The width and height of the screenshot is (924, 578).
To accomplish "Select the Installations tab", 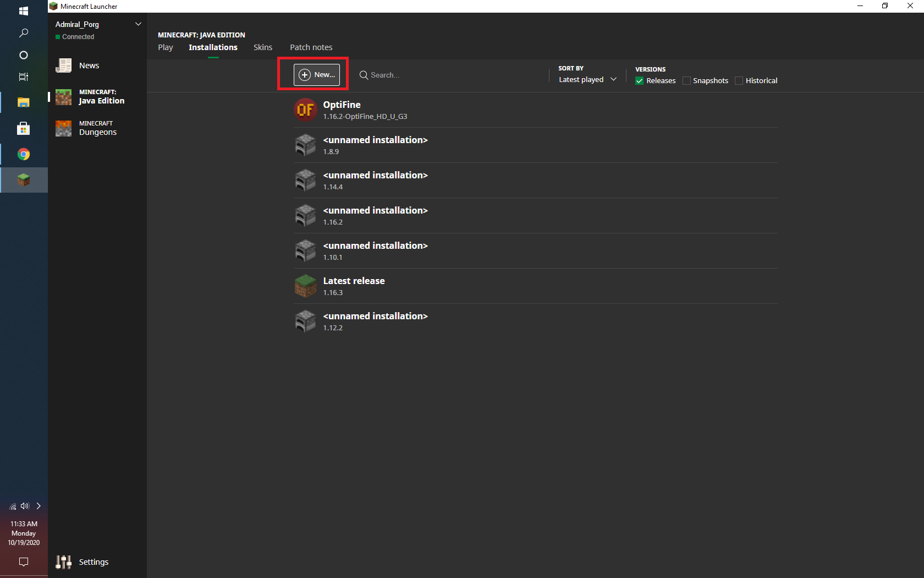I will 213,47.
